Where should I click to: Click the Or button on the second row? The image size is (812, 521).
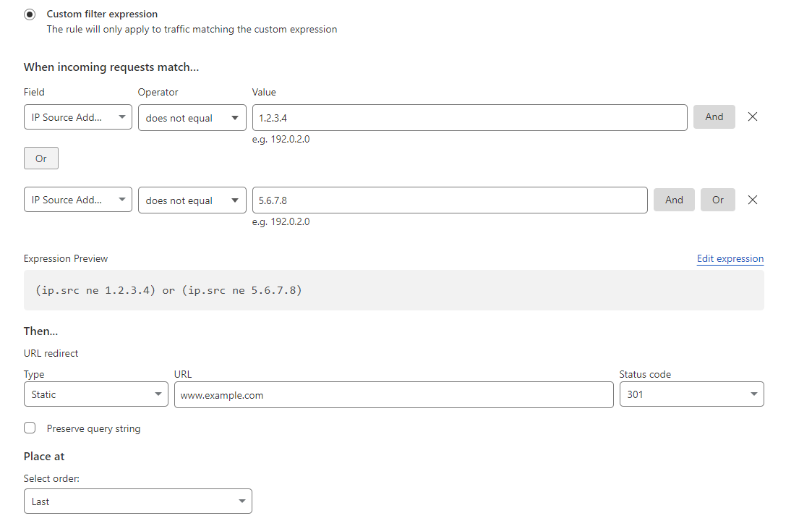[717, 200]
